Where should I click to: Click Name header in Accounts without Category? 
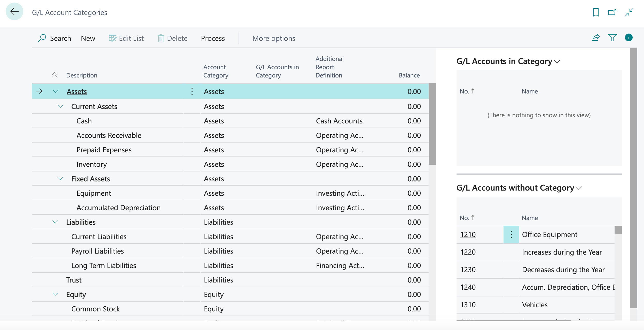click(x=530, y=218)
